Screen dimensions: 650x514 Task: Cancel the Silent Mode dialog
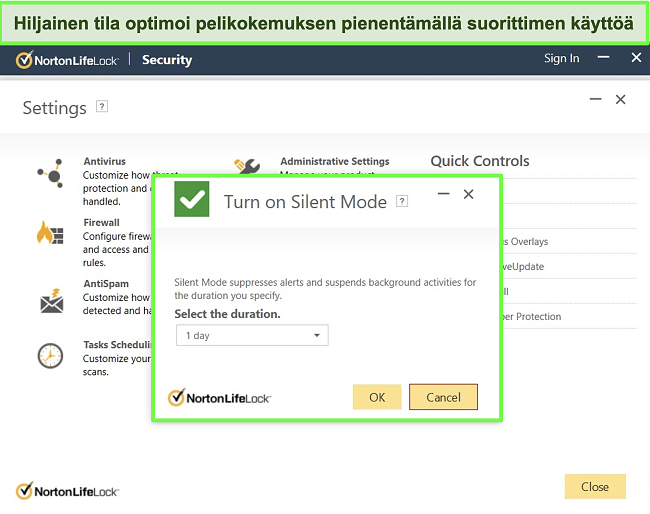pyautogui.click(x=443, y=397)
